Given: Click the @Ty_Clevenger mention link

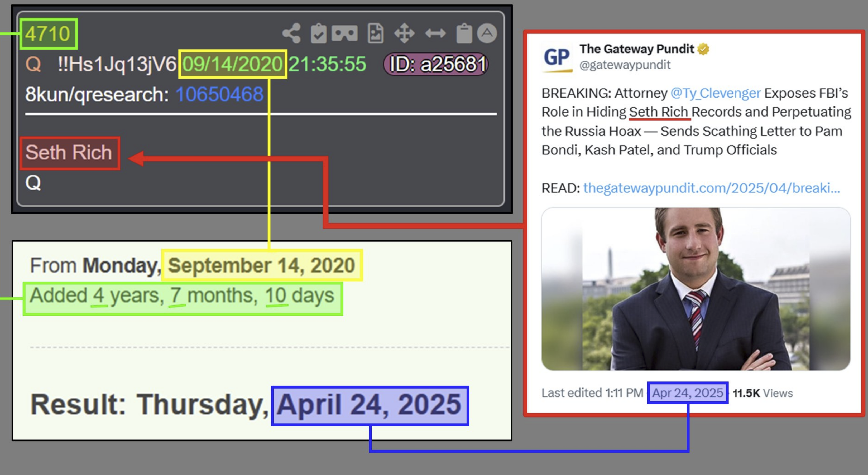Looking at the screenshot, I should tap(715, 93).
